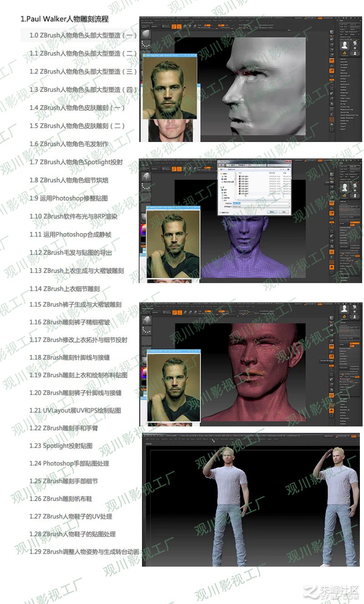Open the red face topology screenshot

[x=251, y=364]
